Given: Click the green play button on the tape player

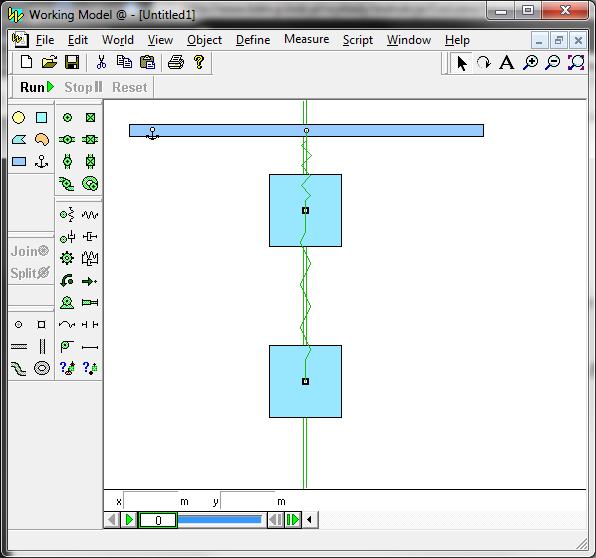Looking at the screenshot, I should pyautogui.click(x=129, y=520).
